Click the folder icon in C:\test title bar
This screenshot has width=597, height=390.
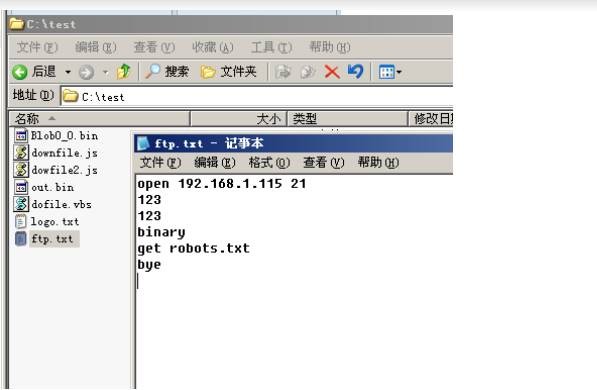point(17,24)
